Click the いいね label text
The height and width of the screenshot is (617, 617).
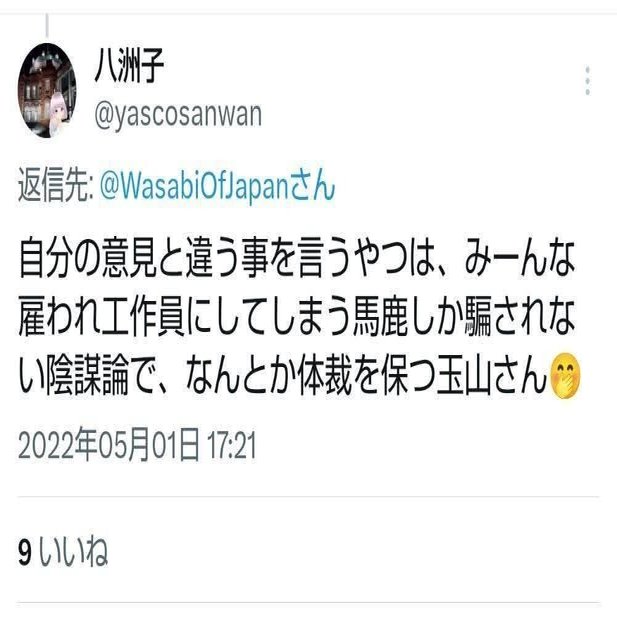pyautogui.click(x=73, y=552)
